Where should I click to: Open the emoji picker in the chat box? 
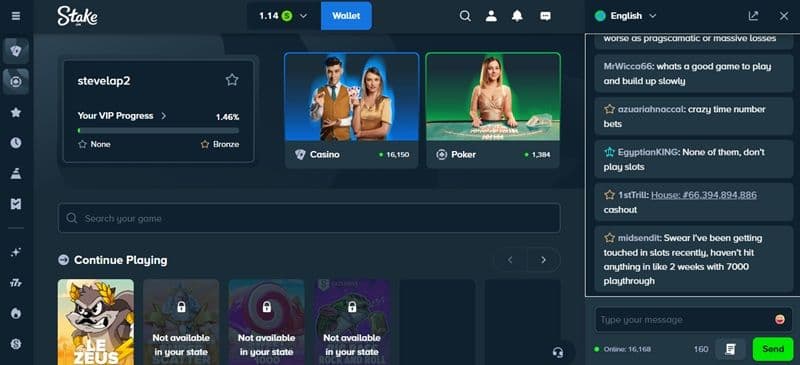[780, 320]
